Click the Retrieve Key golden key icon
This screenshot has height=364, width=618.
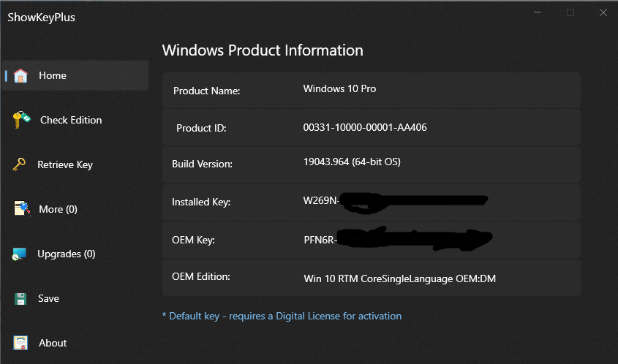20,165
